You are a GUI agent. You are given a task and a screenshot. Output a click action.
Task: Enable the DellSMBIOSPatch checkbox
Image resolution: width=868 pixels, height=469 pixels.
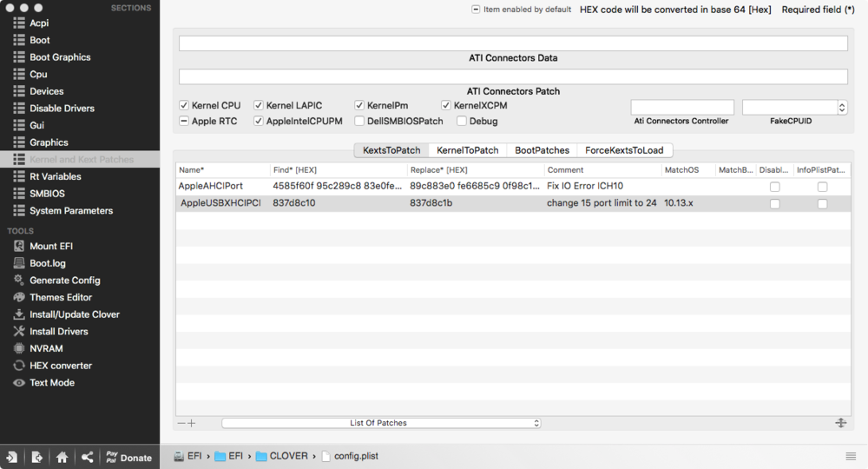point(359,122)
